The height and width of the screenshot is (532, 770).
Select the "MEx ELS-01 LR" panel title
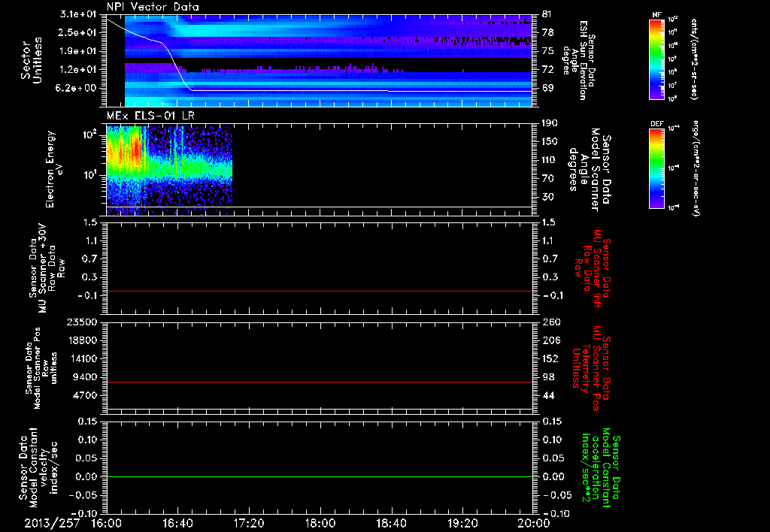coord(150,116)
